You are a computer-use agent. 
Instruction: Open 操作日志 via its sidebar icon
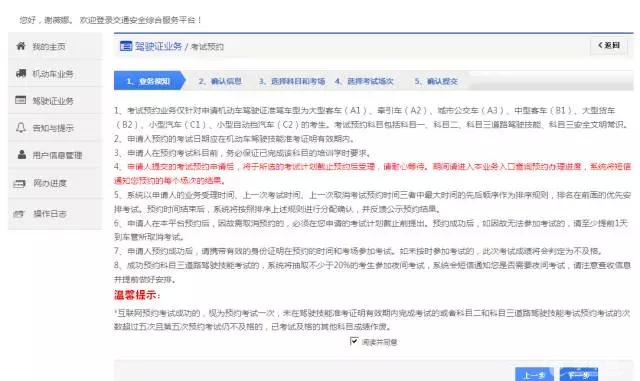(x=19, y=214)
